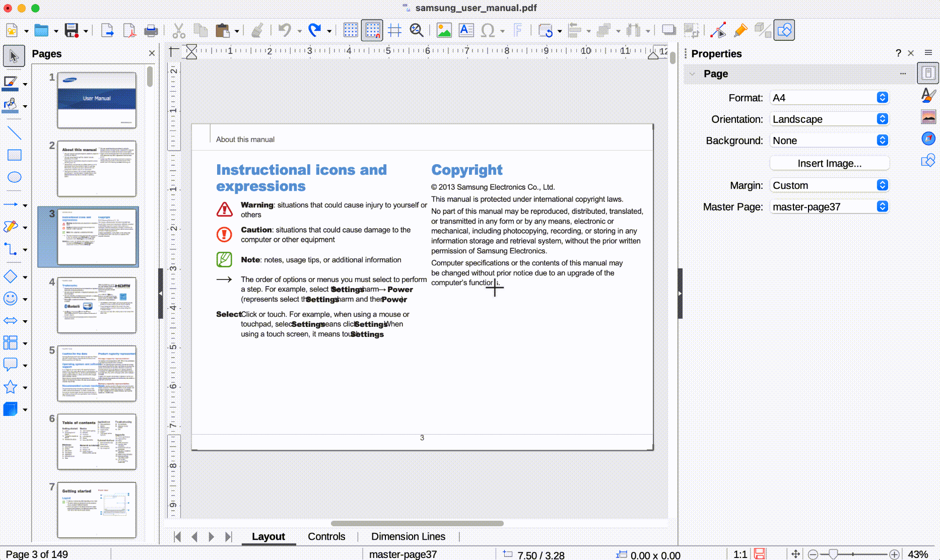The height and width of the screenshot is (560, 940).
Task: Select page 2 thumbnail
Action: click(96, 169)
